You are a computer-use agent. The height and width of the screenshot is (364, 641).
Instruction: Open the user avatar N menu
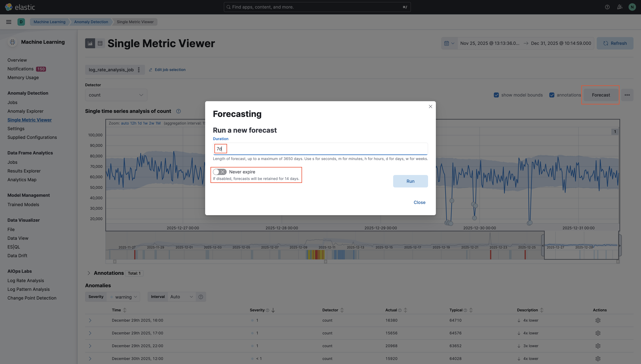632,7
